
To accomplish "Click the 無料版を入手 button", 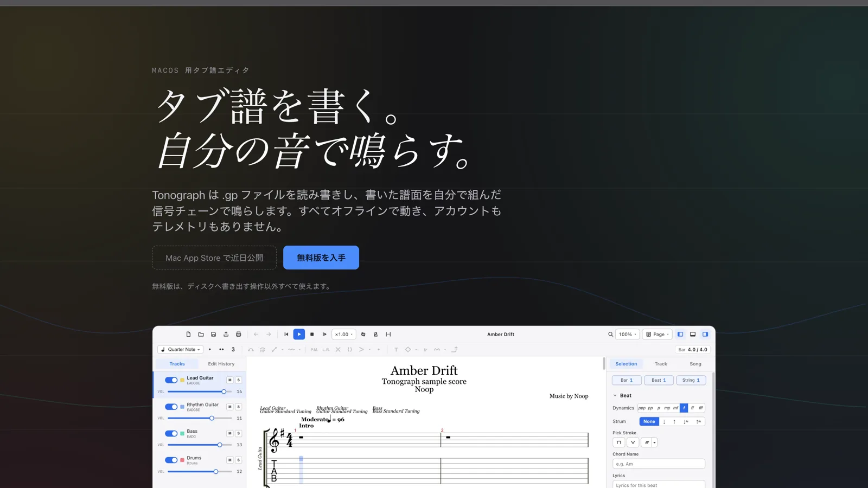I will [x=321, y=258].
